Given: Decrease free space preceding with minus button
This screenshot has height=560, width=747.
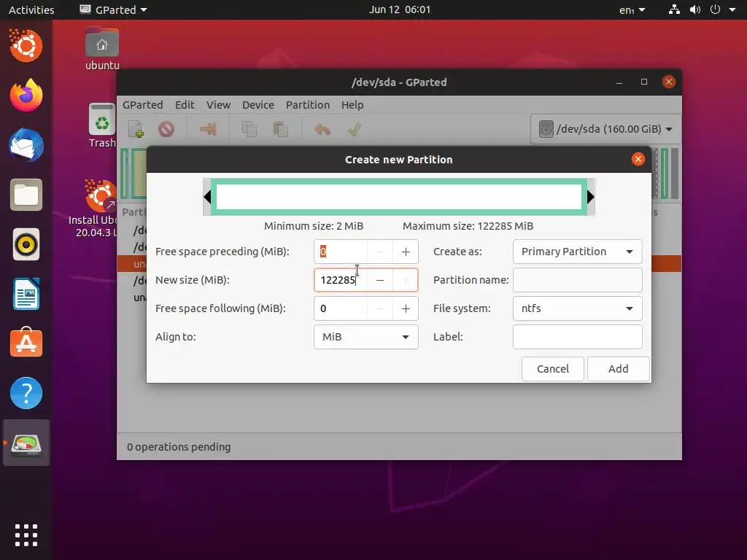Looking at the screenshot, I should click(x=379, y=252).
